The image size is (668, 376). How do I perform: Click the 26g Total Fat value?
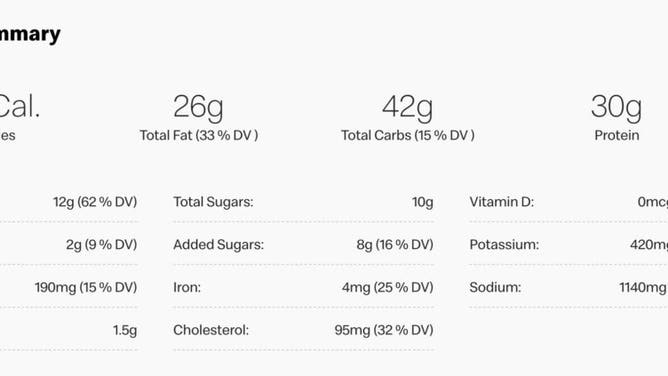click(198, 107)
